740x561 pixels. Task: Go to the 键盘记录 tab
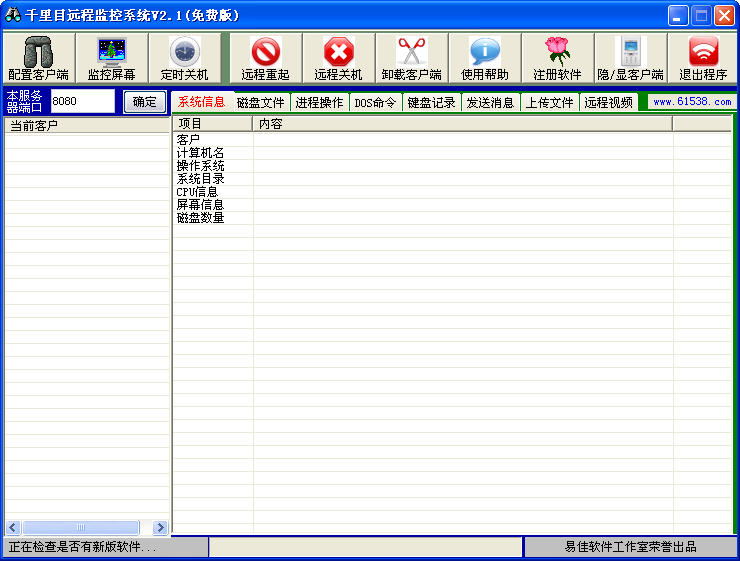click(x=431, y=102)
